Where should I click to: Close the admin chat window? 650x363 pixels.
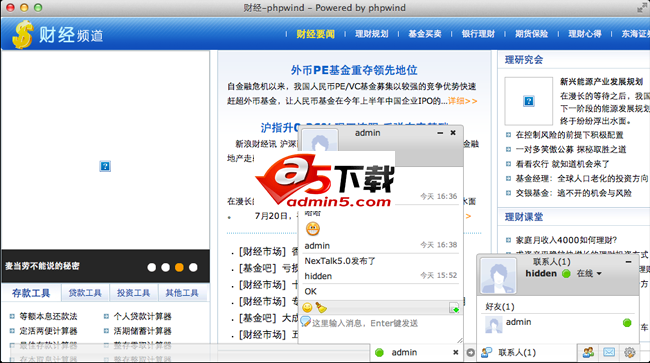(x=453, y=133)
